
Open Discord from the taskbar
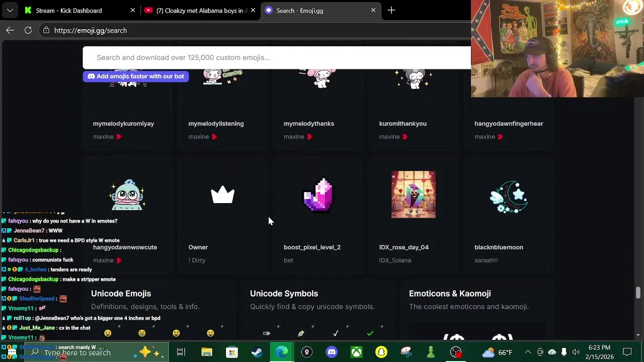[x=332, y=352]
